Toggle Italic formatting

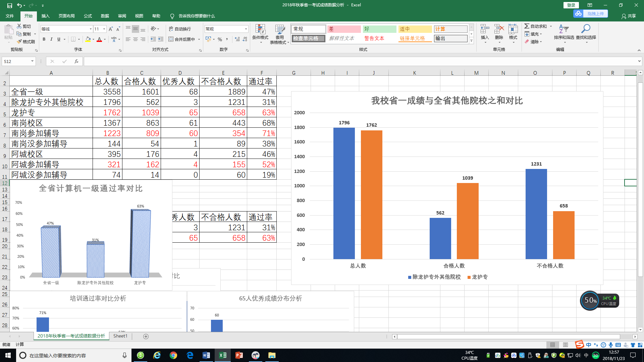[x=51, y=39]
